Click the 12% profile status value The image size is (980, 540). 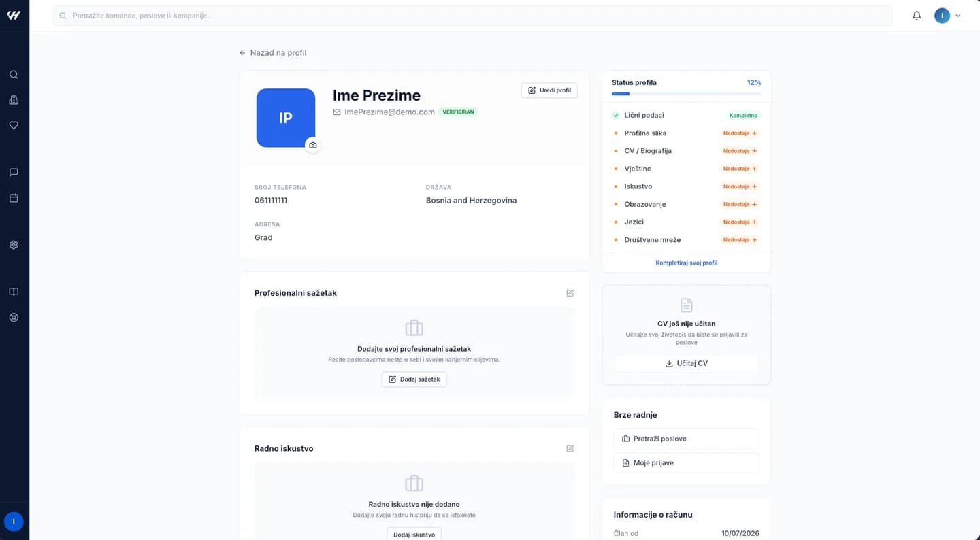pyautogui.click(x=754, y=82)
